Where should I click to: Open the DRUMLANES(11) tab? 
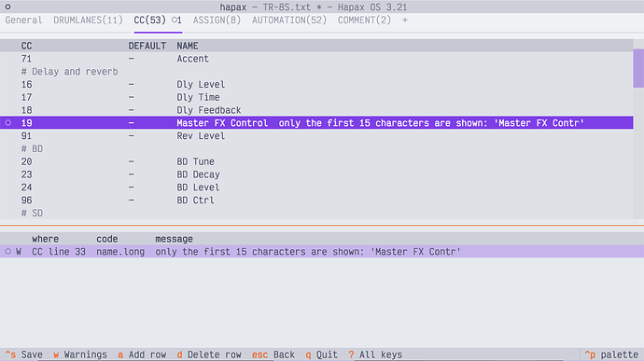coord(88,21)
